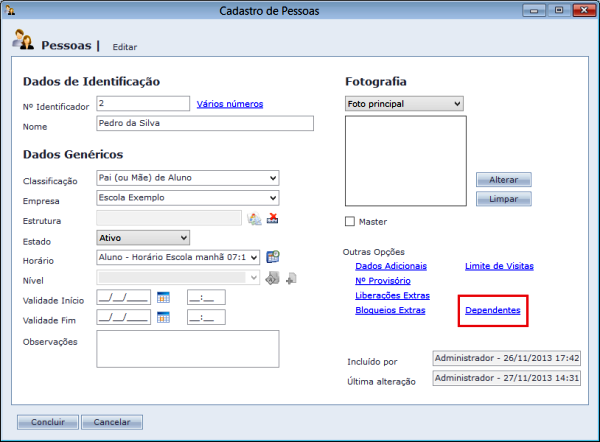Expand the Empresa dropdown
Viewport: 600px width, 442px height.
coord(187,198)
